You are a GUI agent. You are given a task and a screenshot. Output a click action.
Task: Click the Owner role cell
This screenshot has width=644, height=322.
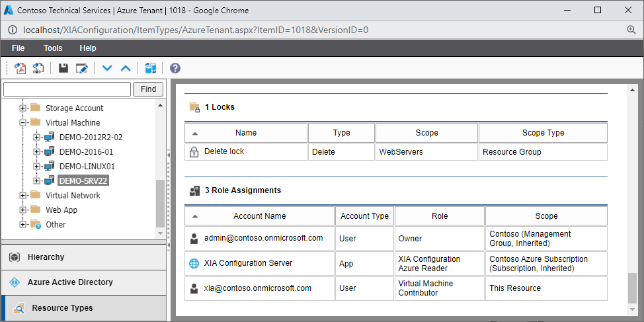(440, 238)
